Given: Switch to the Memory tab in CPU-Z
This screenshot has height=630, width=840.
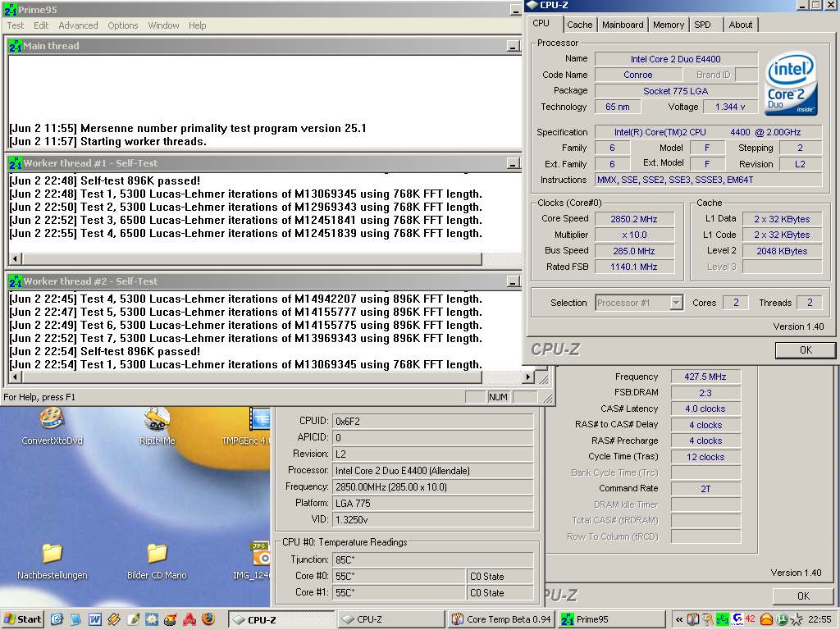Looking at the screenshot, I should (x=668, y=25).
